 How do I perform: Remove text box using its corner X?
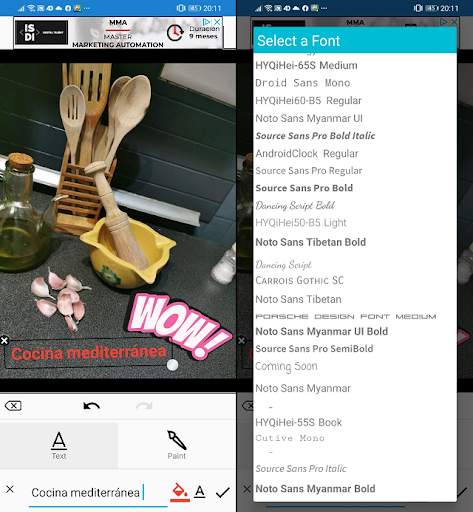4,341
